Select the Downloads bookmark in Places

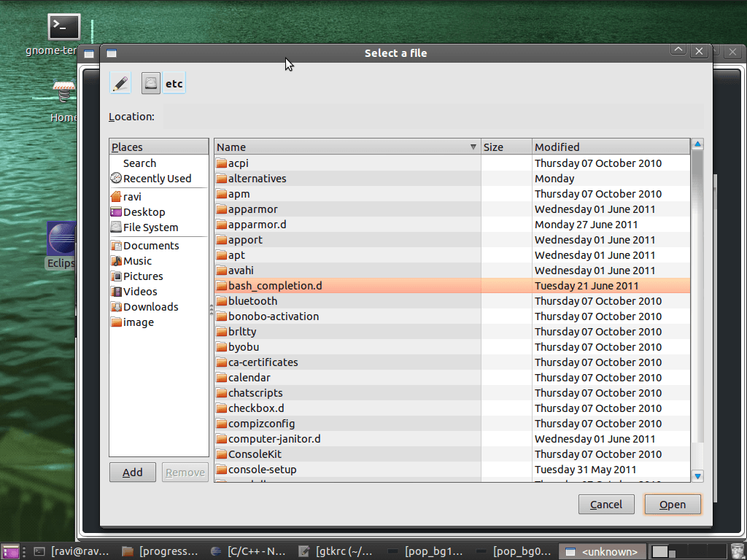[x=150, y=307]
